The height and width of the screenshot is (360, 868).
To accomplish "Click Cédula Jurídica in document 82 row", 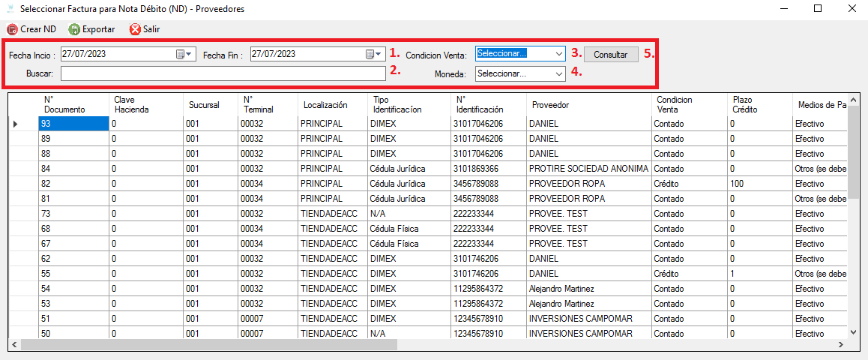I will 408,183.
